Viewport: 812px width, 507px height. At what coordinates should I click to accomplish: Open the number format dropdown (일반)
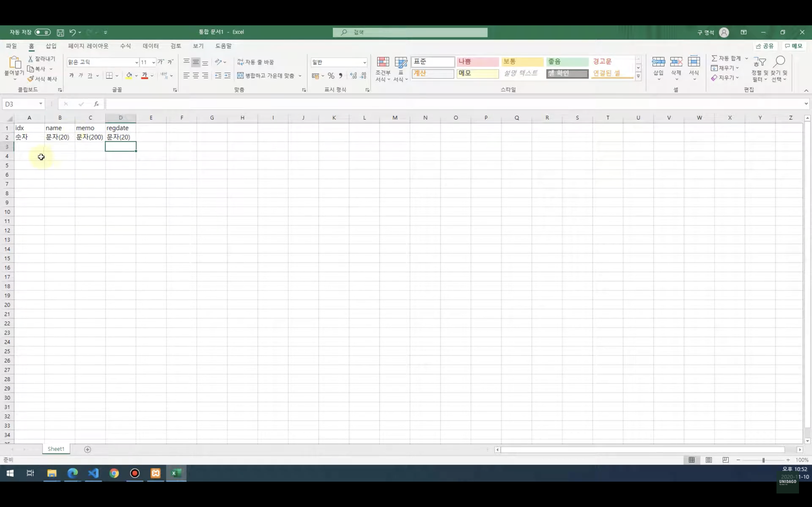click(364, 62)
